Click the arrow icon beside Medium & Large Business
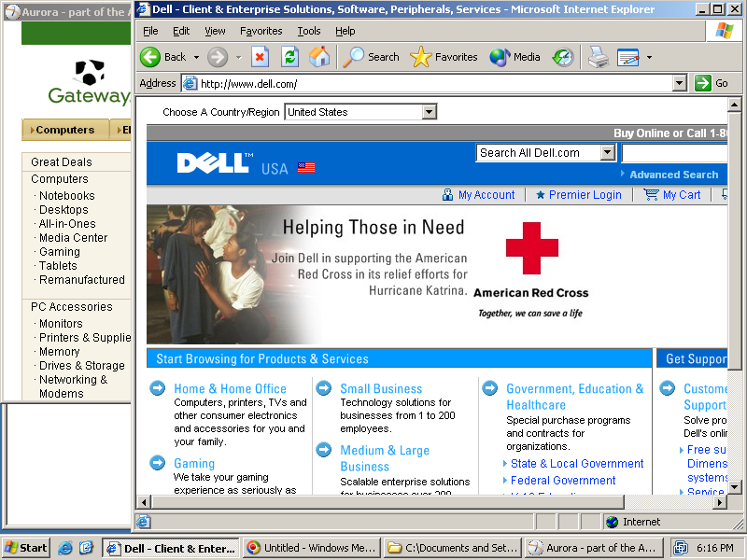Viewport: 747px width, 560px height. [x=324, y=450]
